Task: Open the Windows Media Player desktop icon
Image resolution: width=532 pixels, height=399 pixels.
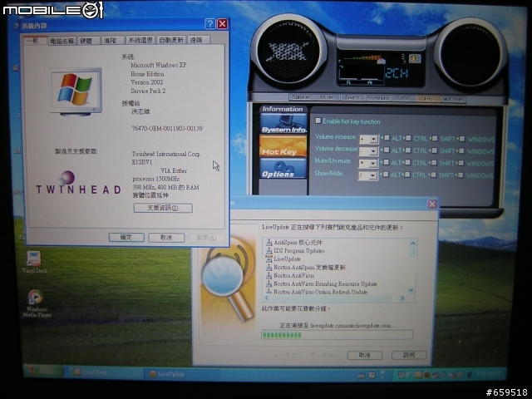Action: (x=35, y=298)
